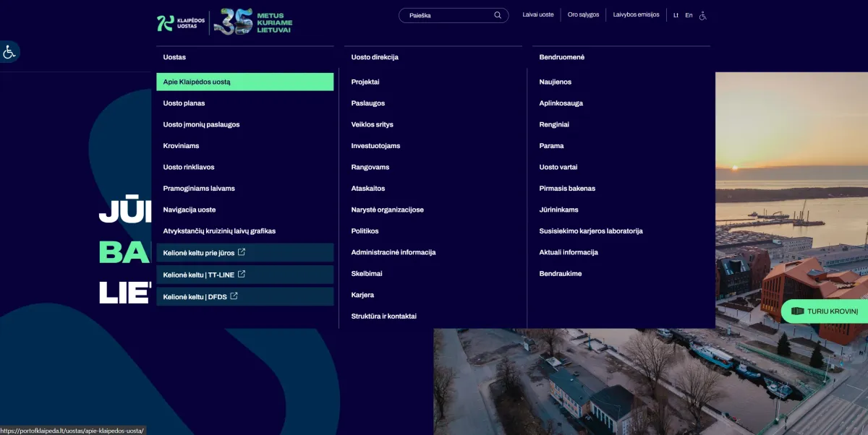Image resolution: width=868 pixels, height=435 pixels.
Task: Open the Oro sąlygos link
Action: 583,14
